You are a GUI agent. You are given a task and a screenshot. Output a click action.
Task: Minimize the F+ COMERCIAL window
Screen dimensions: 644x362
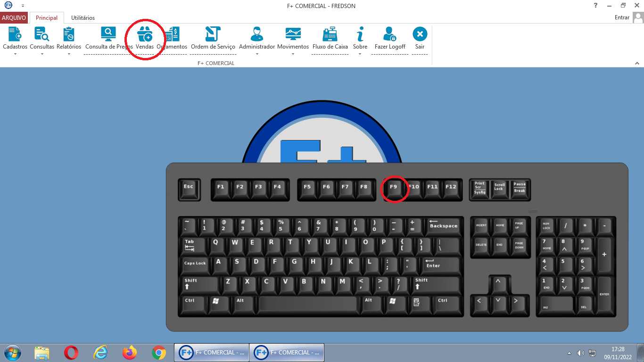pos(609,5)
